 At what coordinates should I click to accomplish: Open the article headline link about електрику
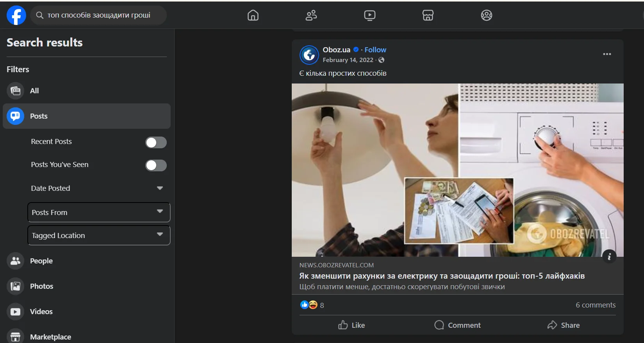[442, 276]
